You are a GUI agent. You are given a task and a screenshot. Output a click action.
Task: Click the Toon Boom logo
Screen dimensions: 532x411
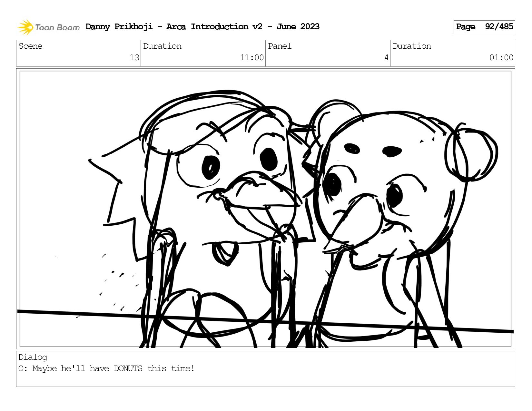tap(48, 27)
